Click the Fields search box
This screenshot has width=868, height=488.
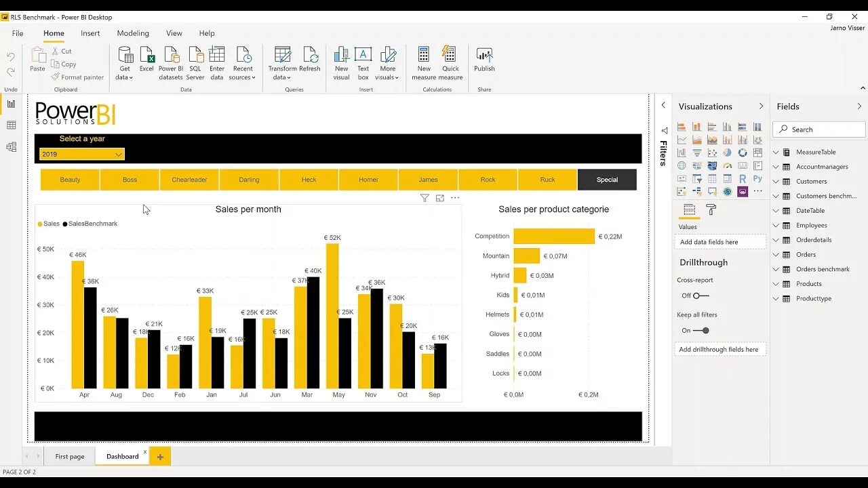coord(819,129)
